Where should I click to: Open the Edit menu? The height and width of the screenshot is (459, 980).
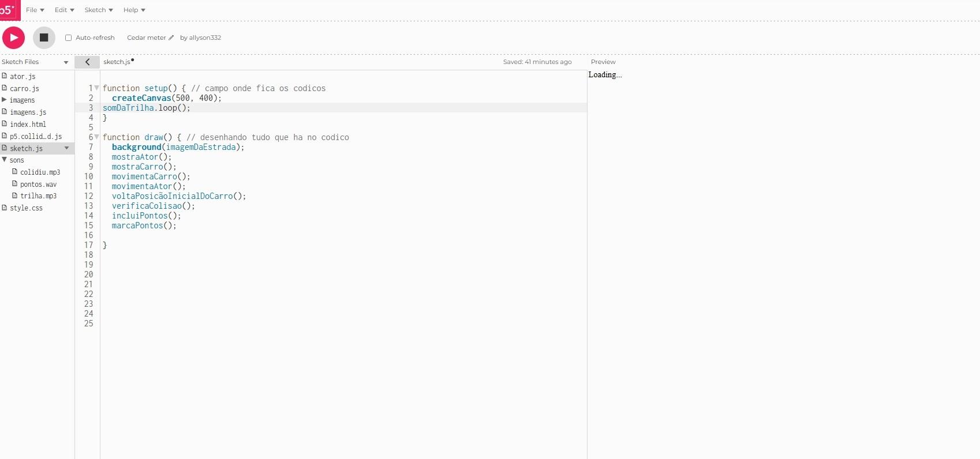pyautogui.click(x=64, y=10)
